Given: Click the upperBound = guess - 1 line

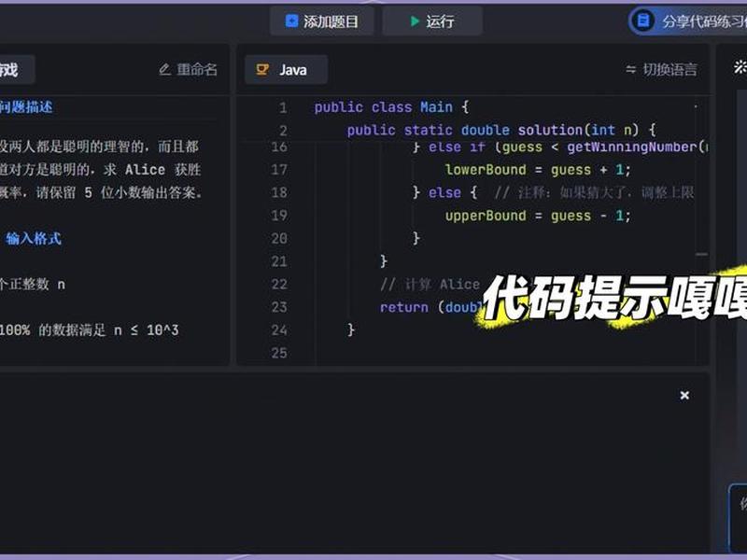Looking at the screenshot, I should 538,216.
